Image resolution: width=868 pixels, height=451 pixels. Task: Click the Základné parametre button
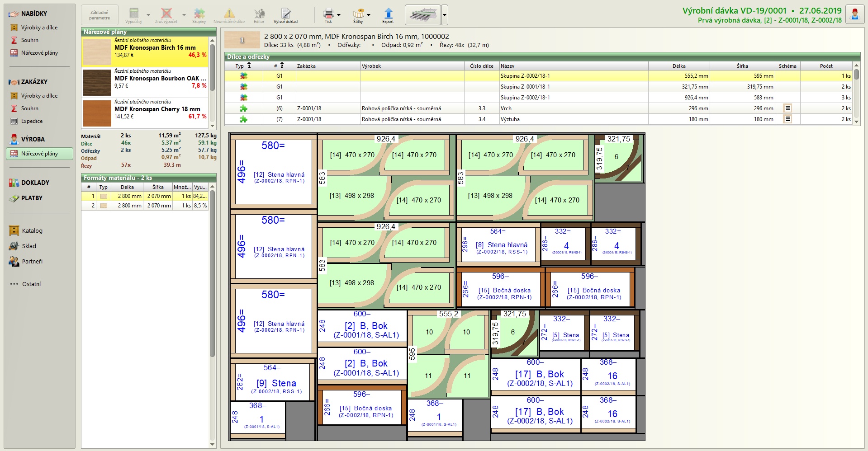[100, 15]
